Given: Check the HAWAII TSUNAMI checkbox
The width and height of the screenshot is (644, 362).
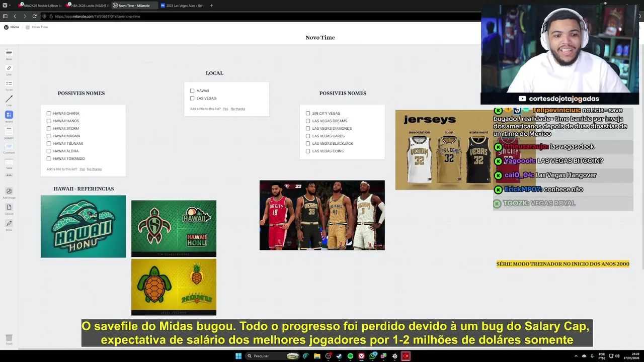Looking at the screenshot, I should pyautogui.click(x=49, y=144).
